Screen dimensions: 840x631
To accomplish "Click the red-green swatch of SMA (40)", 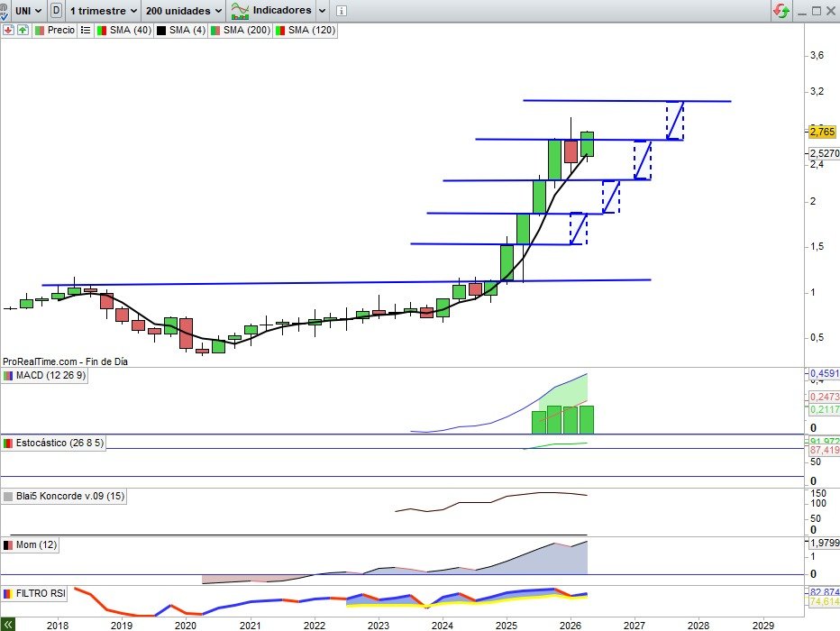I will click(102, 31).
